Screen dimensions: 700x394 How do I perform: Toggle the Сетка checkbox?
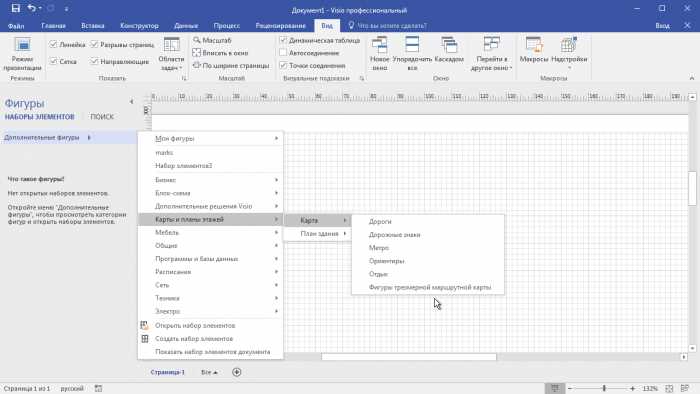54,61
